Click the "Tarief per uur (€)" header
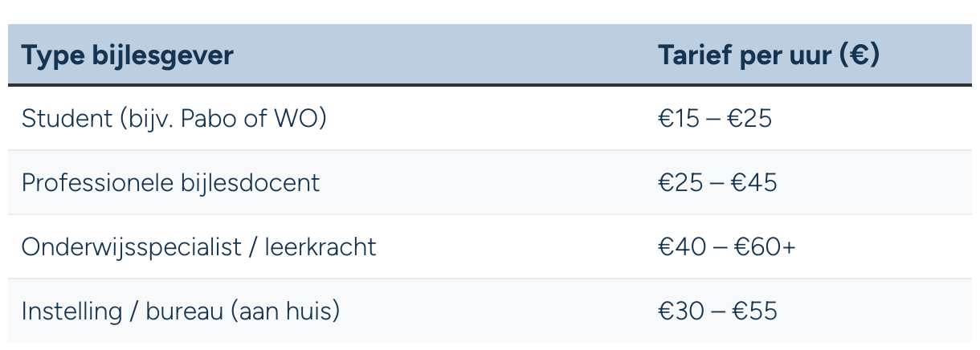The image size is (980, 350). point(768,55)
